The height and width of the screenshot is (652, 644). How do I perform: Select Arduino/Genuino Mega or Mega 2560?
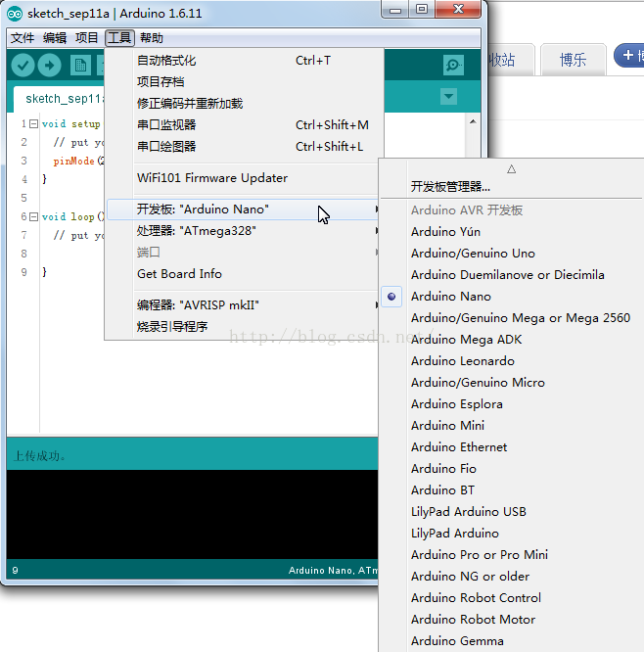click(512, 318)
